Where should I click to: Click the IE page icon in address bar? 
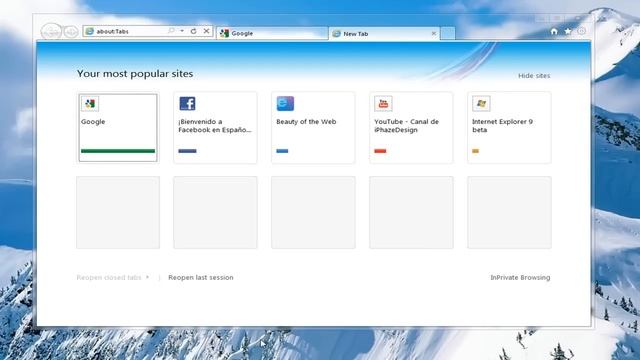click(x=90, y=31)
